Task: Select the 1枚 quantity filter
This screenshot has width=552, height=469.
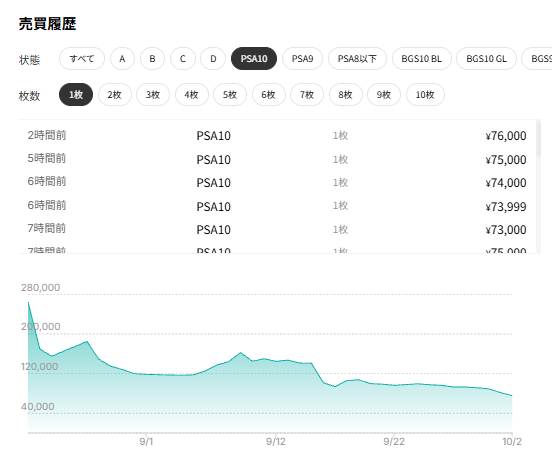Action: [x=76, y=95]
